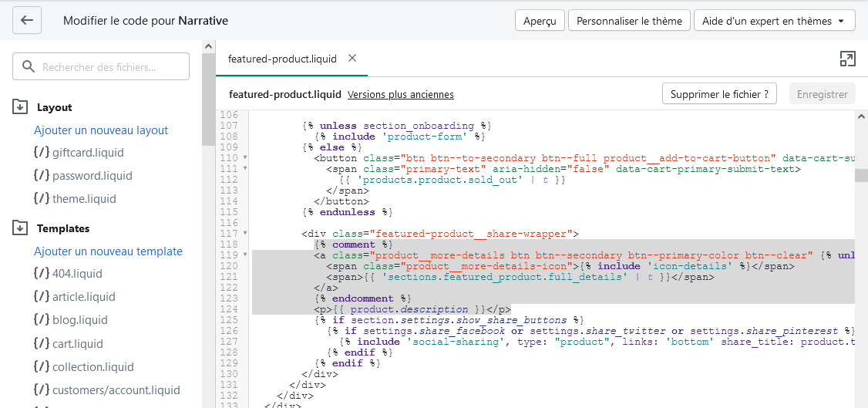This screenshot has height=408, width=868.
Task: Fold code at line 110
Action: tap(245, 157)
